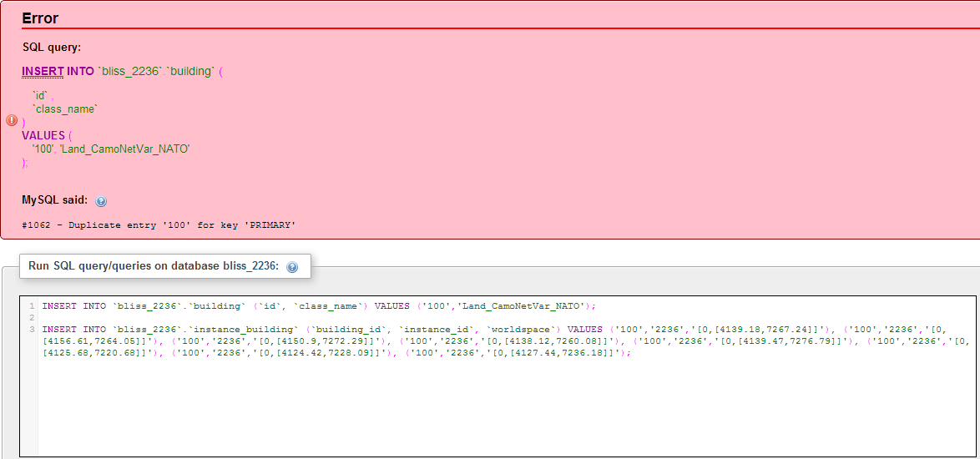Open help icon beside 'MySQL said:'
Screen dimensions: 980x459
(x=101, y=202)
